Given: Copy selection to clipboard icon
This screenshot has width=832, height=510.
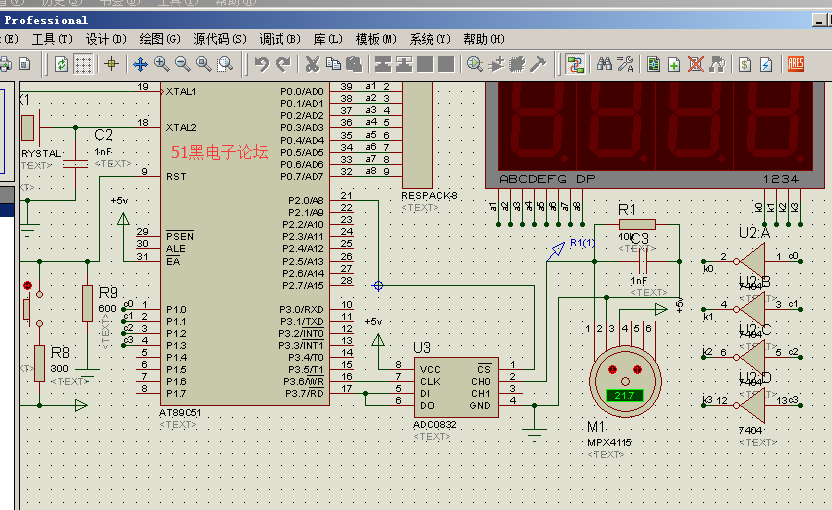Looking at the screenshot, I should [333, 64].
